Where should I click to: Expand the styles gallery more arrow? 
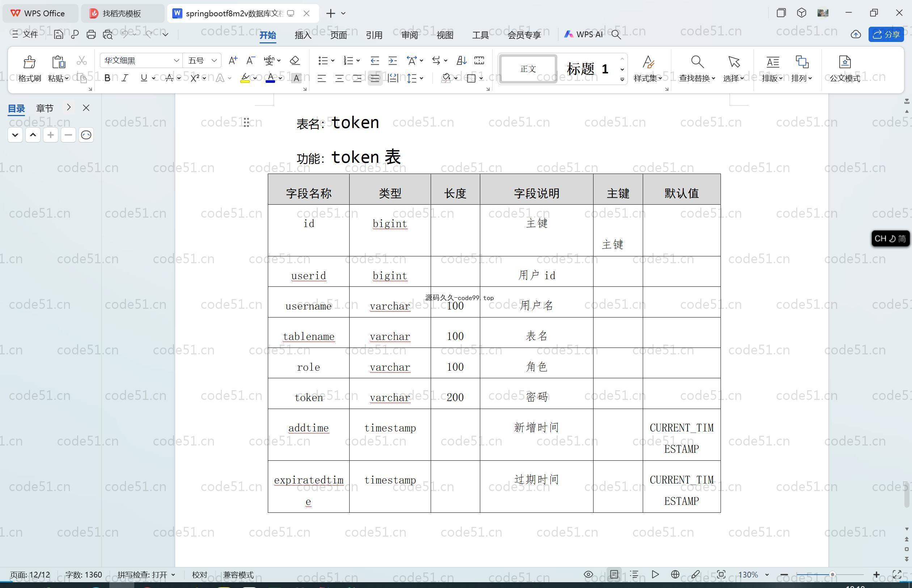[x=622, y=80]
